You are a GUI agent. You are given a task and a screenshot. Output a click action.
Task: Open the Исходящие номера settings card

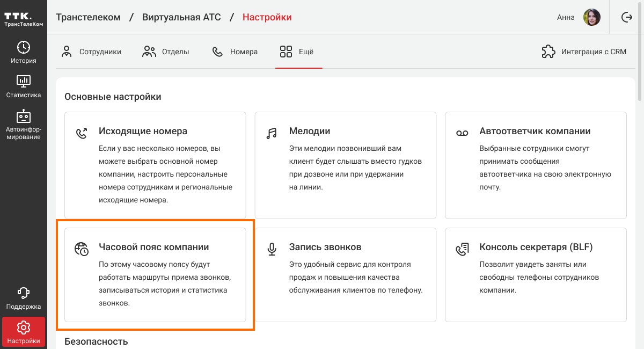coord(155,165)
